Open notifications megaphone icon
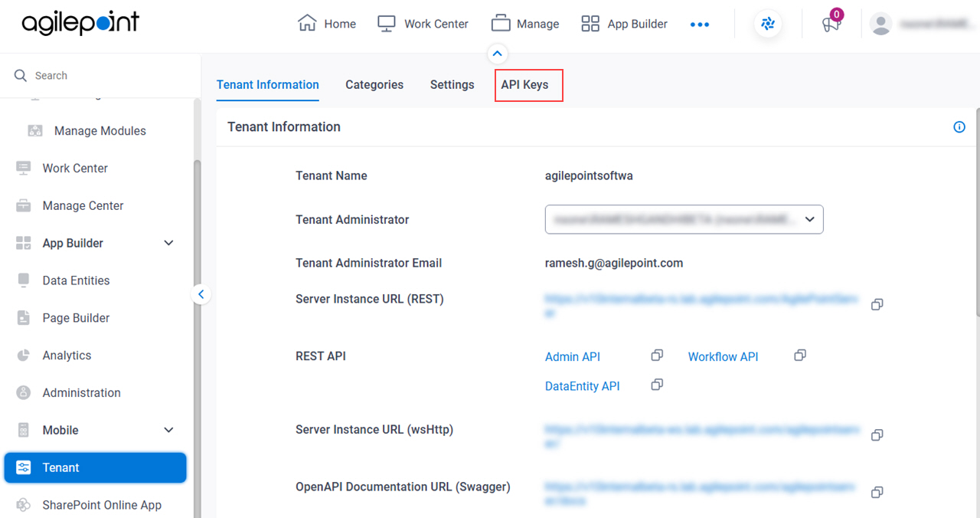The height and width of the screenshot is (518, 980). (831, 25)
